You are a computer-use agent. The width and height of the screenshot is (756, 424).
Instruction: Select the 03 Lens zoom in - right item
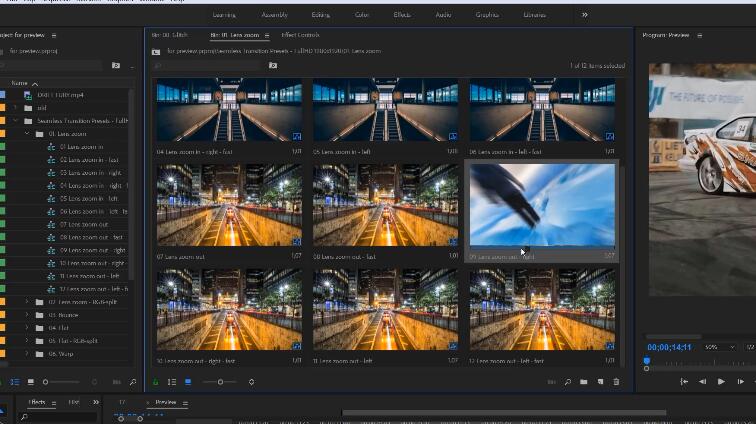[x=88, y=172]
